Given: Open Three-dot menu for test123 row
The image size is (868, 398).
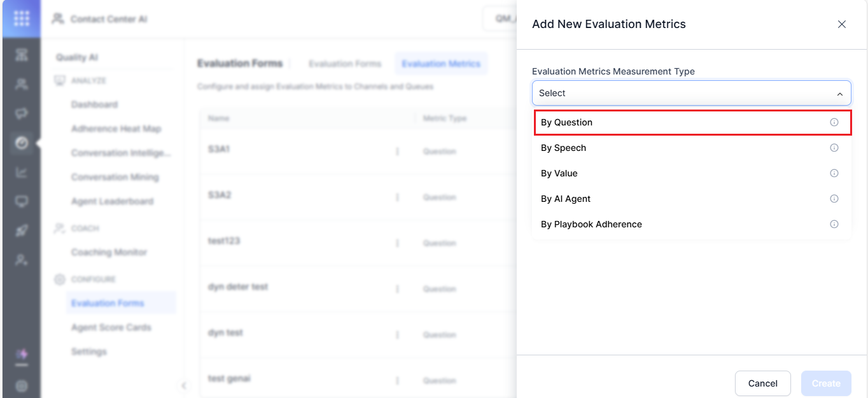Looking at the screenshot, I should [x=398, y=243].
